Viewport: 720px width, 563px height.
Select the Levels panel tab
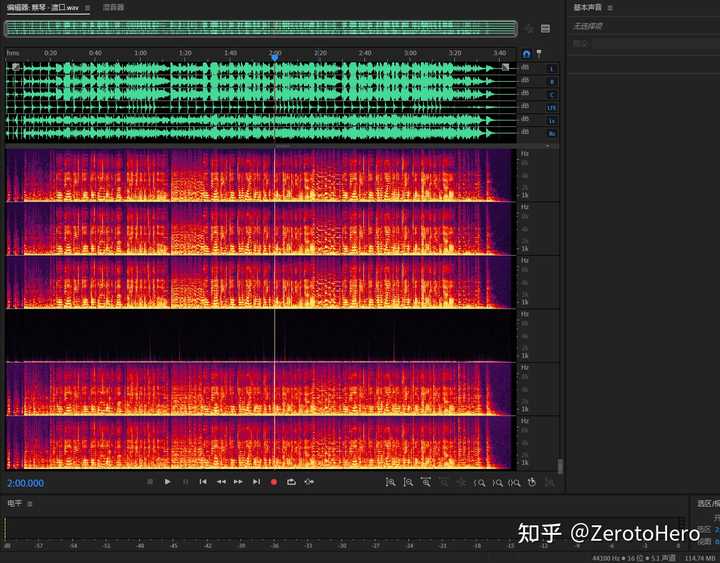tap(15, 503)
